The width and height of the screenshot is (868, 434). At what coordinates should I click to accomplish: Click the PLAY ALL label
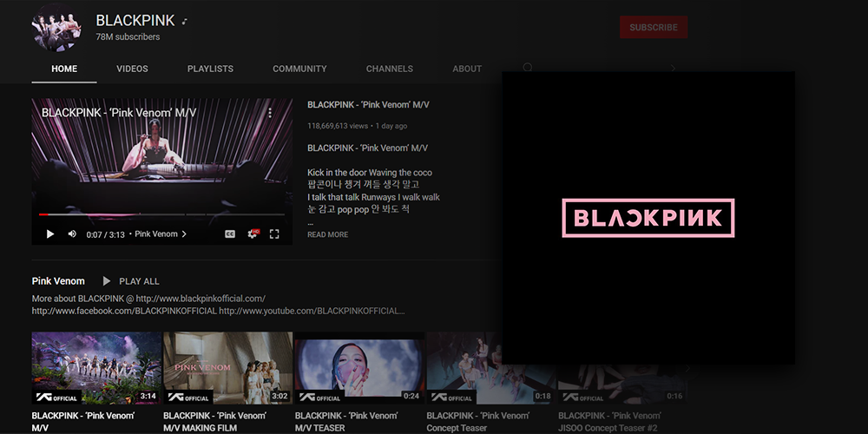[x=139, y=281]
